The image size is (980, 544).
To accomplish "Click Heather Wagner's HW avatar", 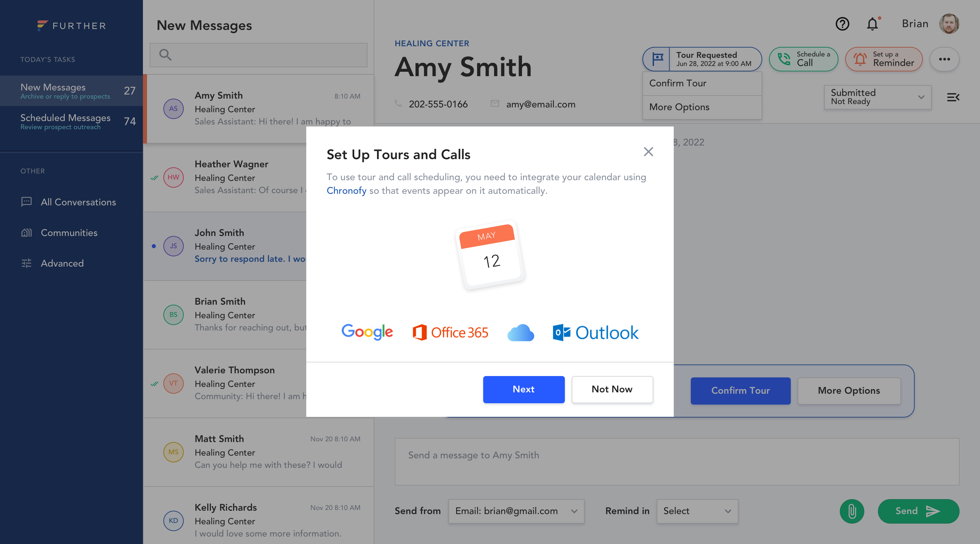I will (173, 177).
